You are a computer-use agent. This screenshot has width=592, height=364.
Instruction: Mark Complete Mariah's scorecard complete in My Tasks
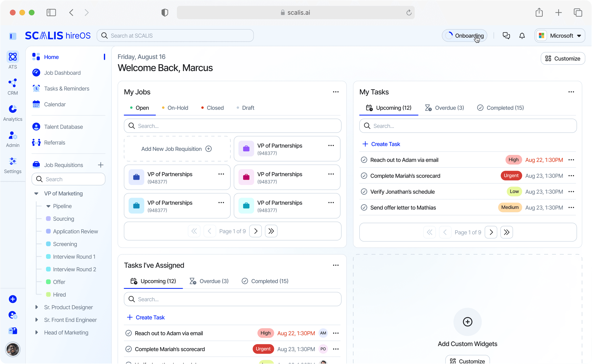364,176
